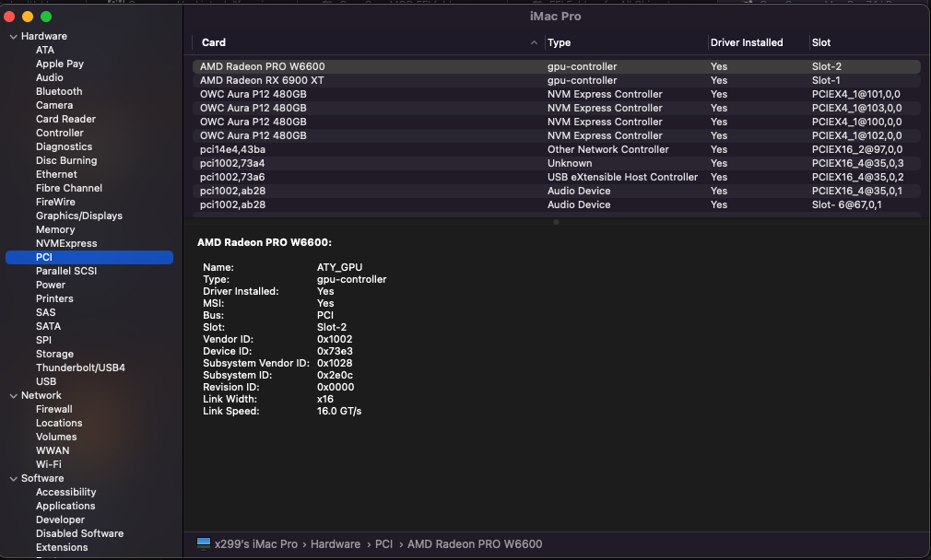This screenshot has height=560, width=931.
Task: Open the NVMExpress hardware category
Action: coord(66,243)
